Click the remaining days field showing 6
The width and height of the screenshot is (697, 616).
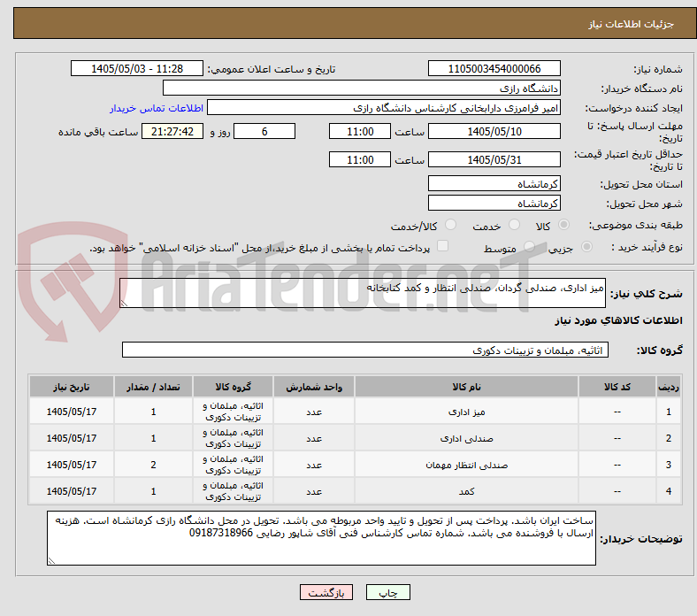tap(264, 131)
